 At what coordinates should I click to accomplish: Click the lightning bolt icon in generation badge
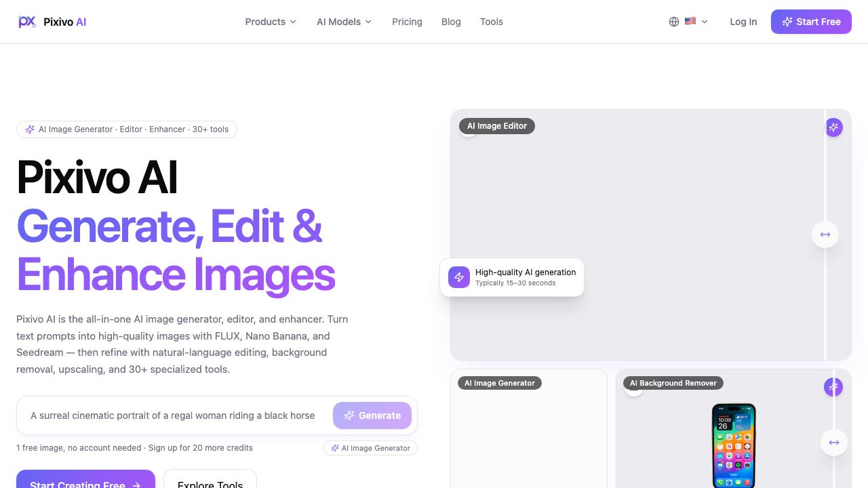pyautogui.click(x=459, y=277)
